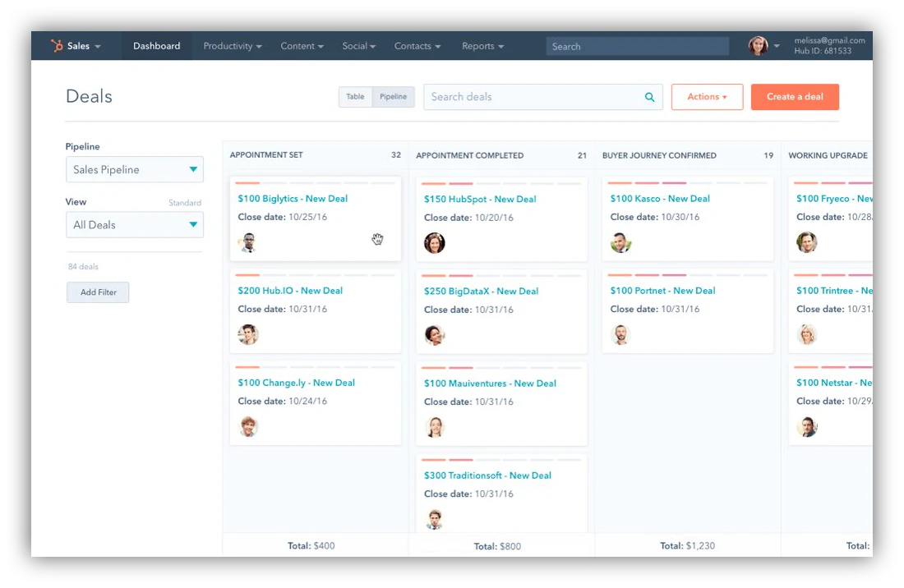Screen dimensions: 904x588
Task: Open the $150 HubSpot - New Deal link
Action: 480,200
